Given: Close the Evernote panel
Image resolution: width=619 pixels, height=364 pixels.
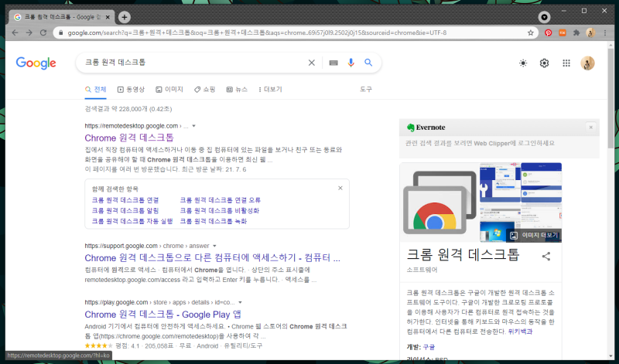Looking at the screenshot, I should coord(591,128).
